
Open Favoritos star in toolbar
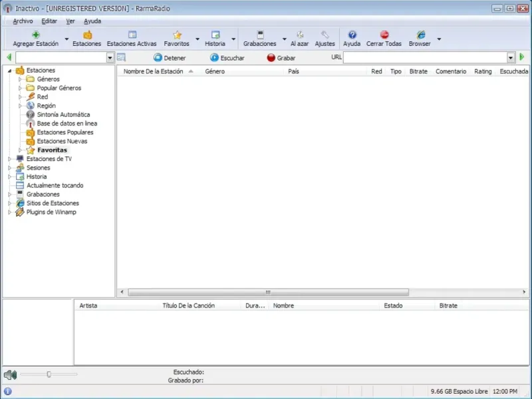[x=177, y=39]
